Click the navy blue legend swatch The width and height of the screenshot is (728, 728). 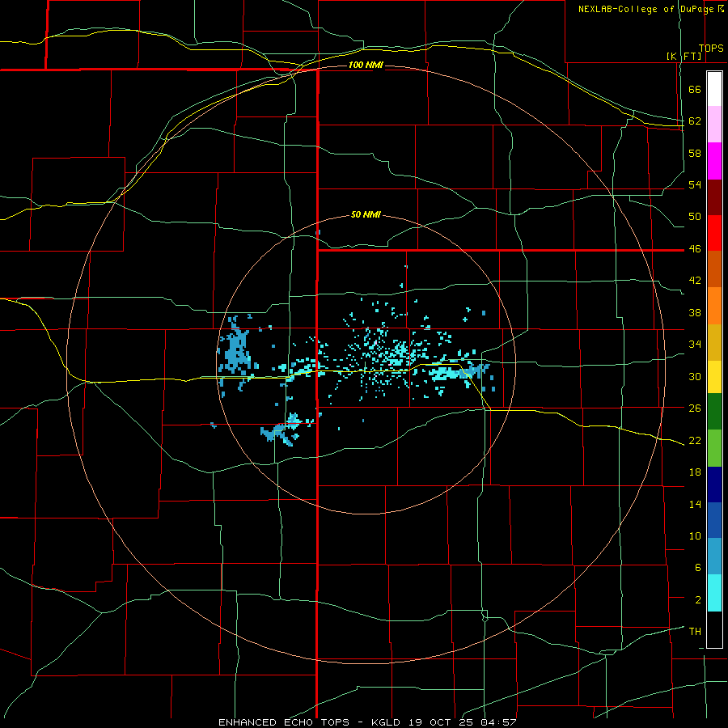point(714,485)
